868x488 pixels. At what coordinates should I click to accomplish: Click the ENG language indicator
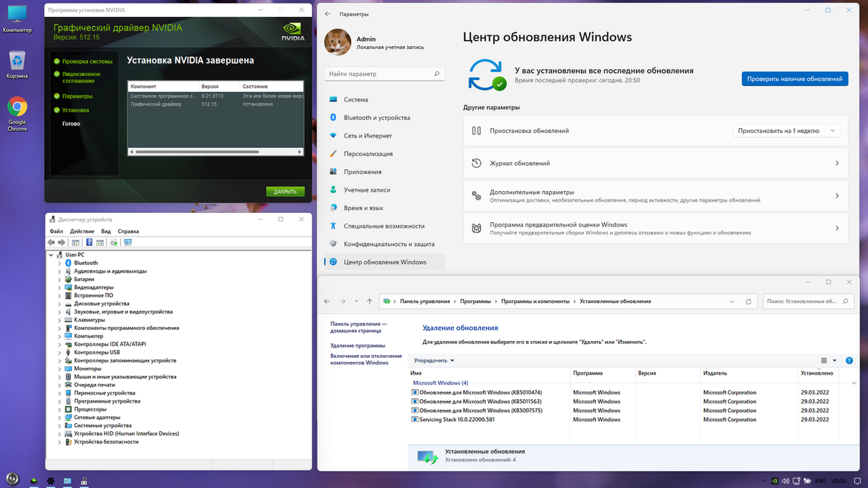coord(821,481)
